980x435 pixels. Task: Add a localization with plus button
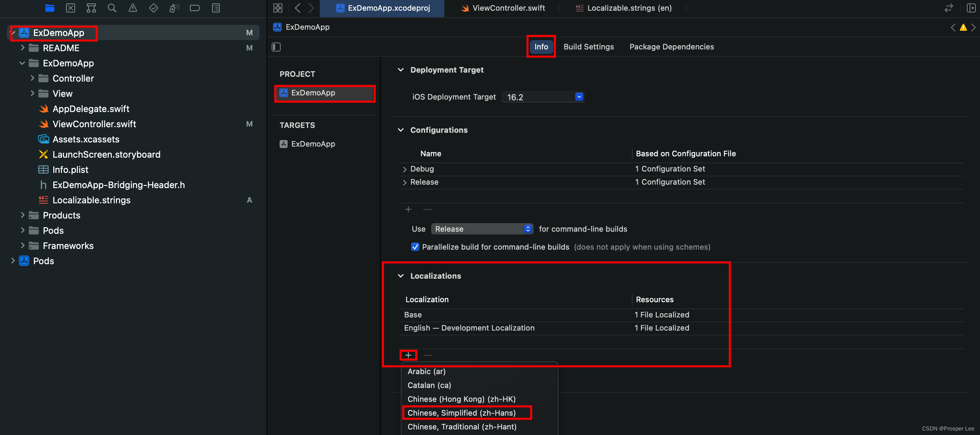click(408, 355)
